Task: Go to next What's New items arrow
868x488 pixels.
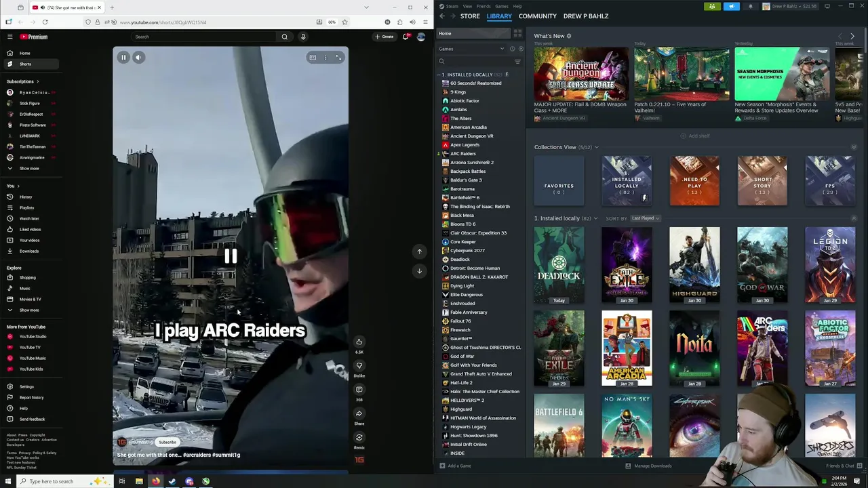Action: pos(852,36)
